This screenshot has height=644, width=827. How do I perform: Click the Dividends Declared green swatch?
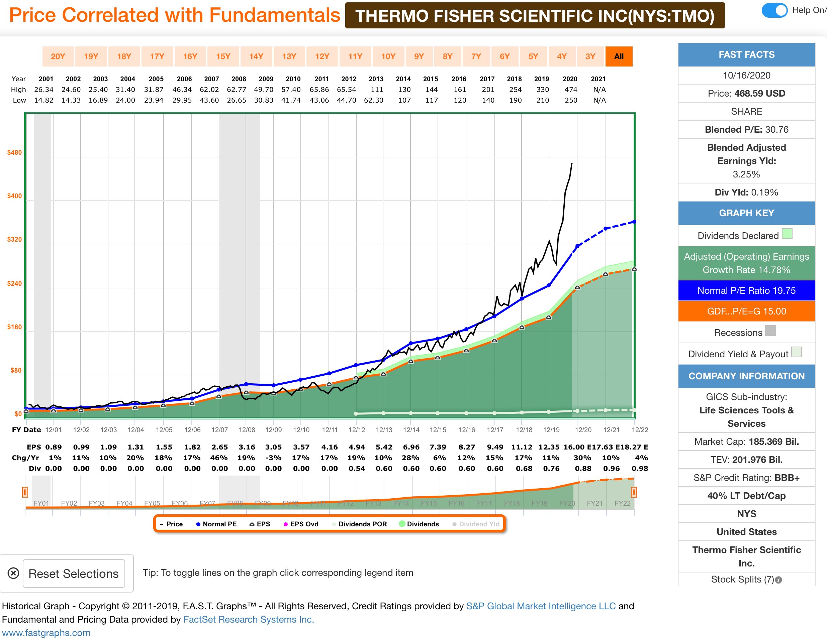787,234
